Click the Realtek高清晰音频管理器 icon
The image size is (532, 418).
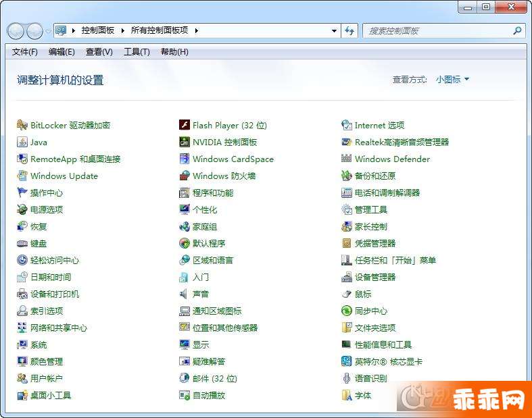[x=346, y=142]
